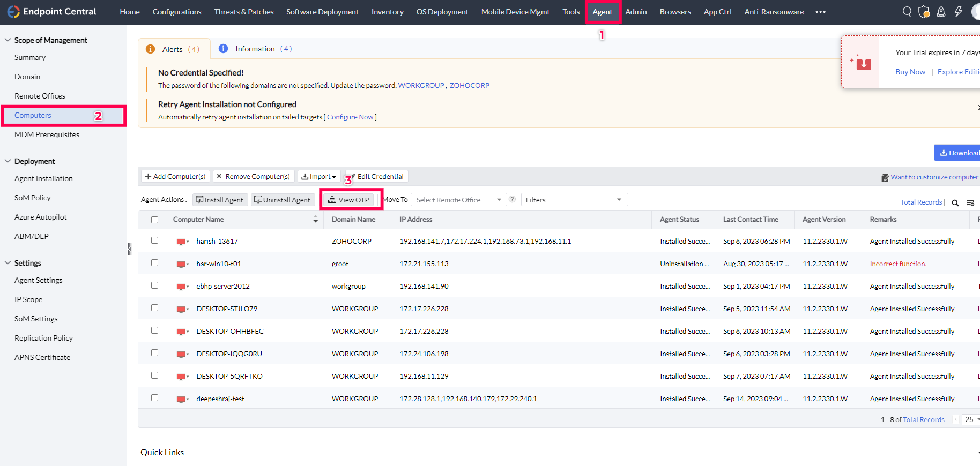Image resolution: width=980 pixels, height=466 pixels.
Task: Click the computer icon for DESKTOP-OHHBFEC
Action: [182, 332]
